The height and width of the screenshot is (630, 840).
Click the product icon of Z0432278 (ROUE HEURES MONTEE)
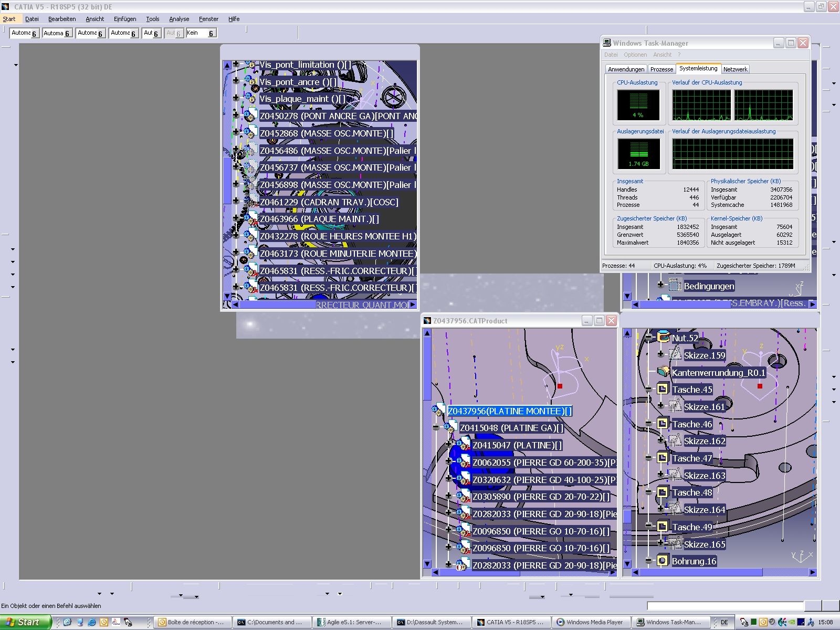(250, 236)
